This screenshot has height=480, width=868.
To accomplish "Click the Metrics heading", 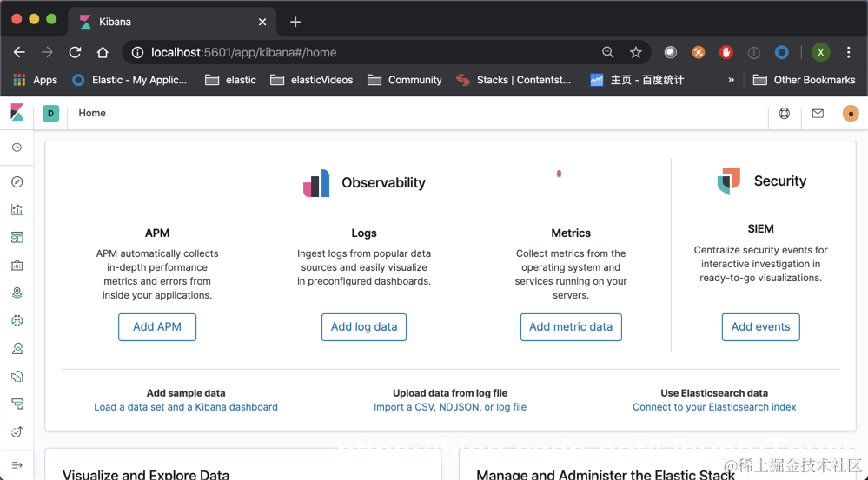I will coord(571,233).
